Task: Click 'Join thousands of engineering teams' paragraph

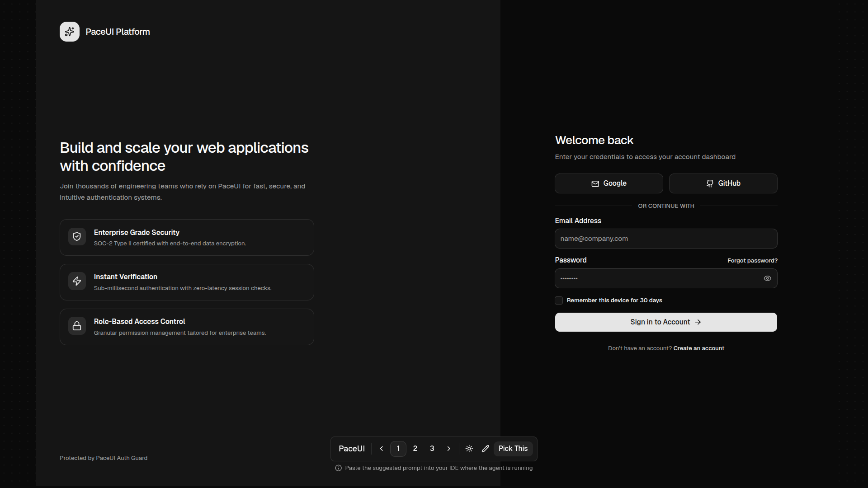Action: 183,192
